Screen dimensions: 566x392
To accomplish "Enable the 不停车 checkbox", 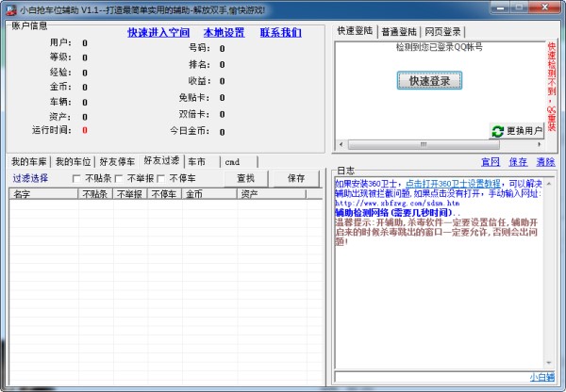I will pyautogui.click(x=161, y=178).
